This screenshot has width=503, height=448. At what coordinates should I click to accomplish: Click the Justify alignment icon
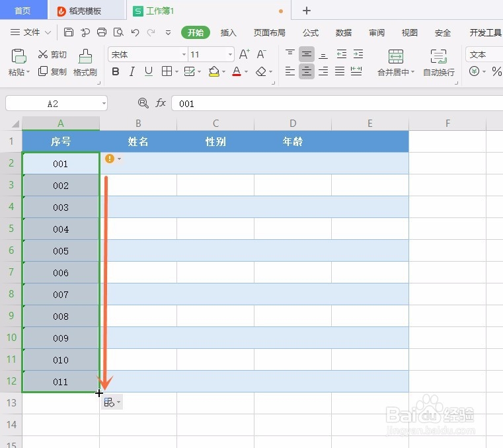point(340,71)
